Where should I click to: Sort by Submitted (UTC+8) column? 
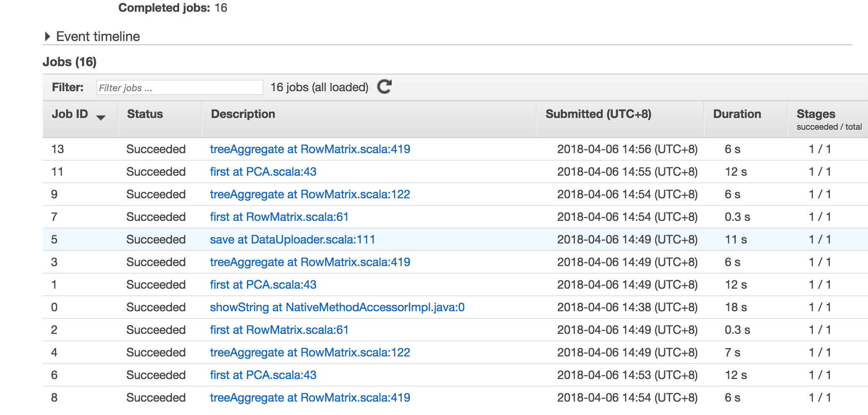598,114
